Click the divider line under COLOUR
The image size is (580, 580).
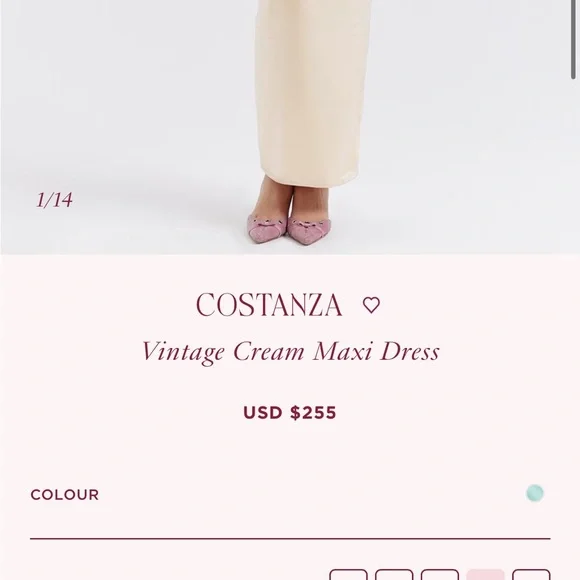click(290, 539)
